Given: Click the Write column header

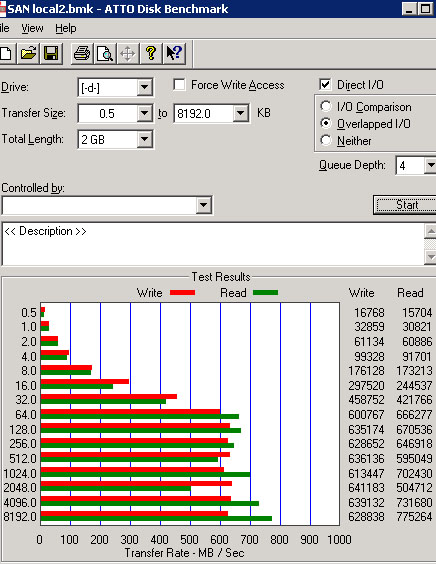Looking at the screenshot, I should 362,293.
